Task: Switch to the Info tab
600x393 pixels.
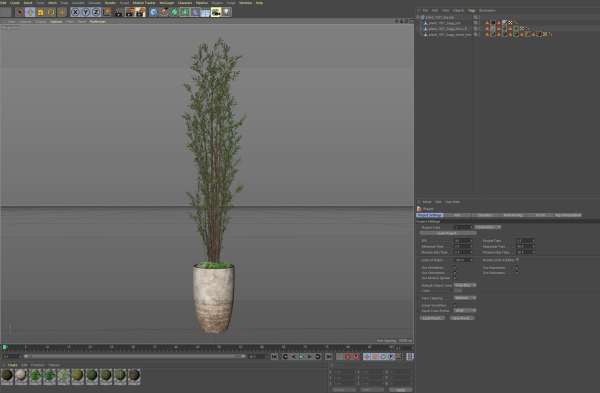Action: (457, 215)
